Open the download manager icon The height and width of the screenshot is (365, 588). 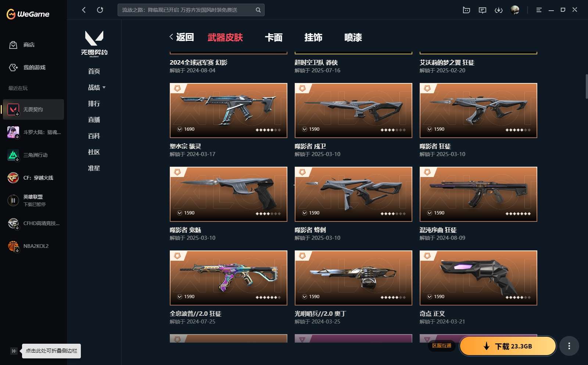[x=499, y=10]
